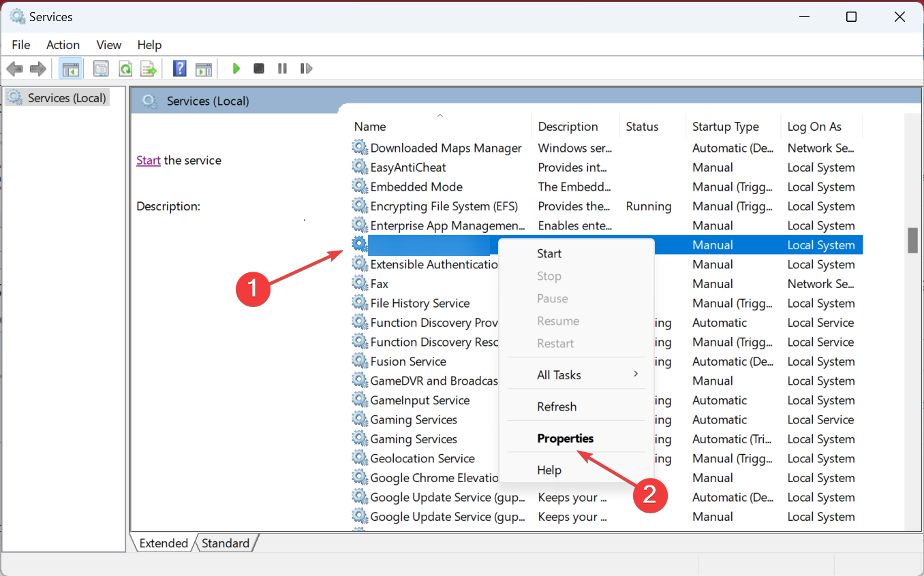
Task: Go back using the toolbar Back arrow
Action: coord(14,69)
